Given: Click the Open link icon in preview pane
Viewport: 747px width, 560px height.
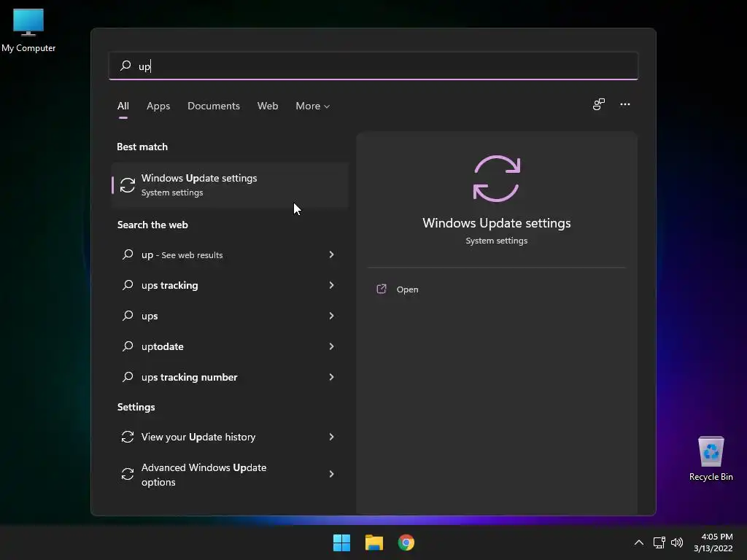Looking at the screenshot, I should [382, 289].
